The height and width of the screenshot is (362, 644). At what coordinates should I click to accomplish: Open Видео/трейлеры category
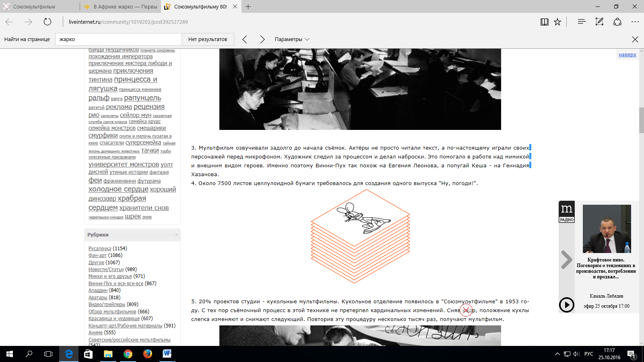pos(107,304)
